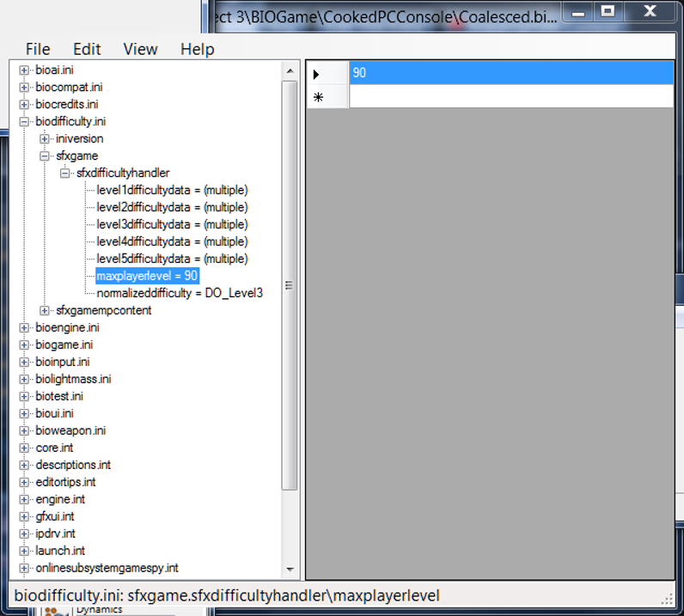The image size is (684, 616).
Task: Expand the onlinesubsystemgamespy.int node
Action: click(24, 569)
